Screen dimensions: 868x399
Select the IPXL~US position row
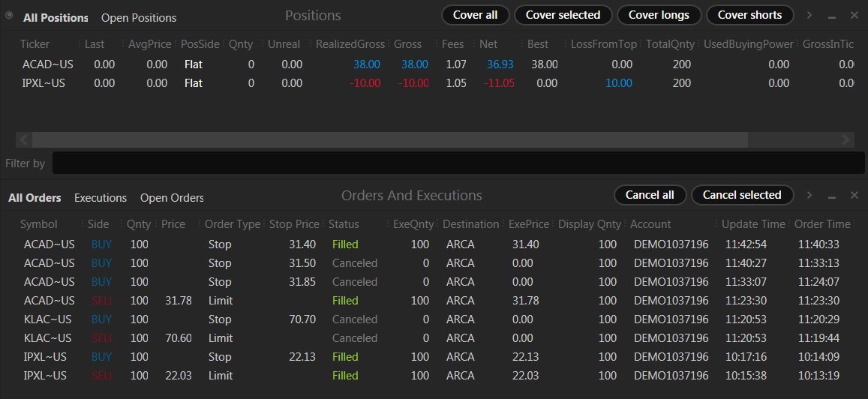click(x=434, y=83)
